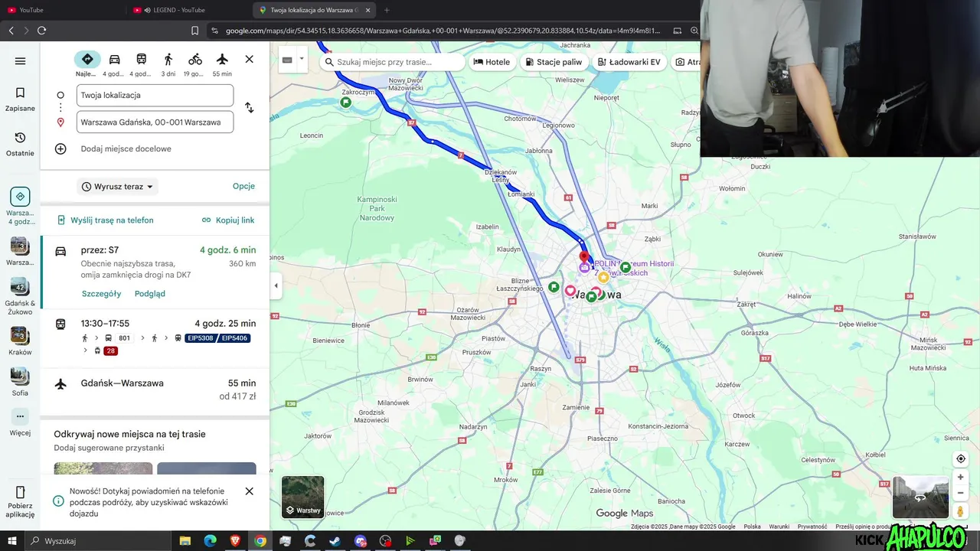The width and height of the screenshot is (980, 551).
Task: Switch to YouTube browser tab
Action: [x=63, y=10]
